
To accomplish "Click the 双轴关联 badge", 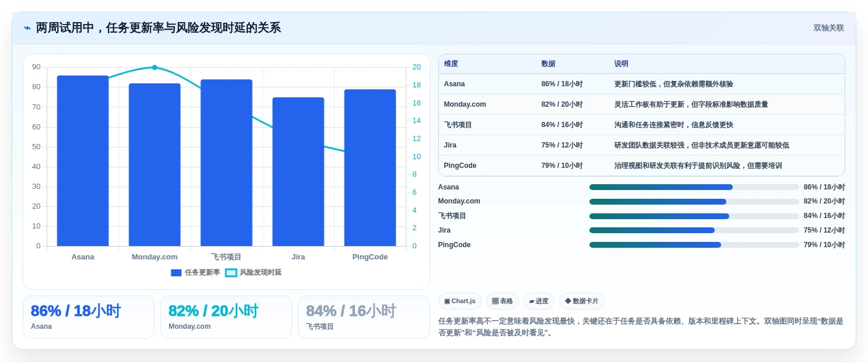I will (828, 28).
